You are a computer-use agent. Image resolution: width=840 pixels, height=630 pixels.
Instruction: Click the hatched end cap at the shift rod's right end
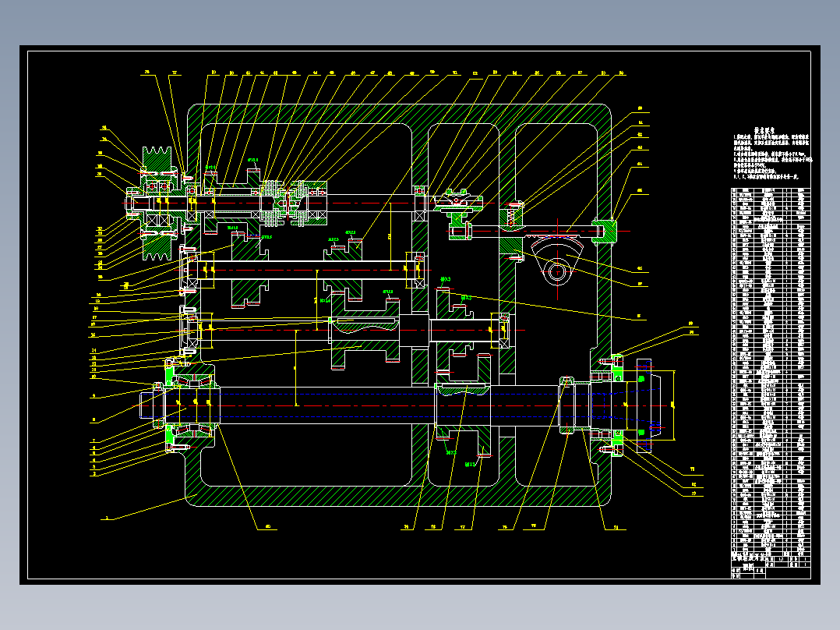click(x=605, y=231)
